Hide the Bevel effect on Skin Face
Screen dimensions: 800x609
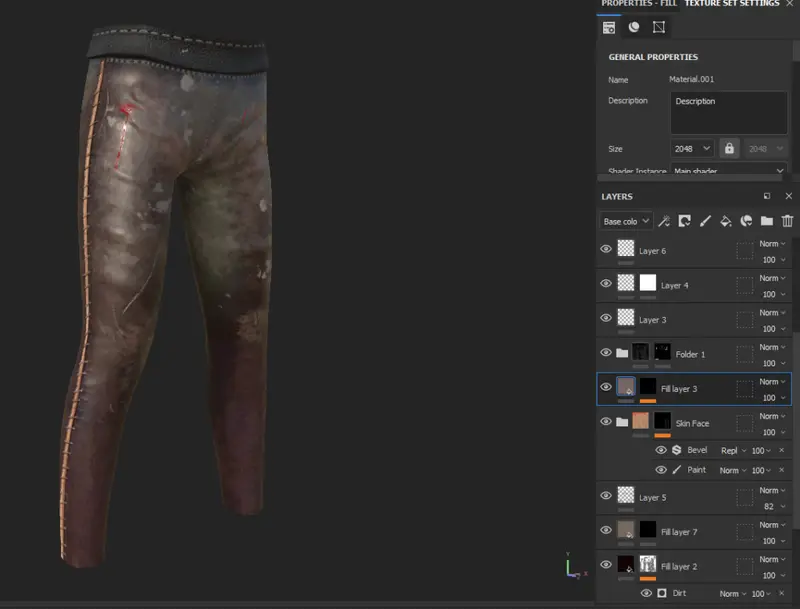pyautogui.click(x=661, y=450)
